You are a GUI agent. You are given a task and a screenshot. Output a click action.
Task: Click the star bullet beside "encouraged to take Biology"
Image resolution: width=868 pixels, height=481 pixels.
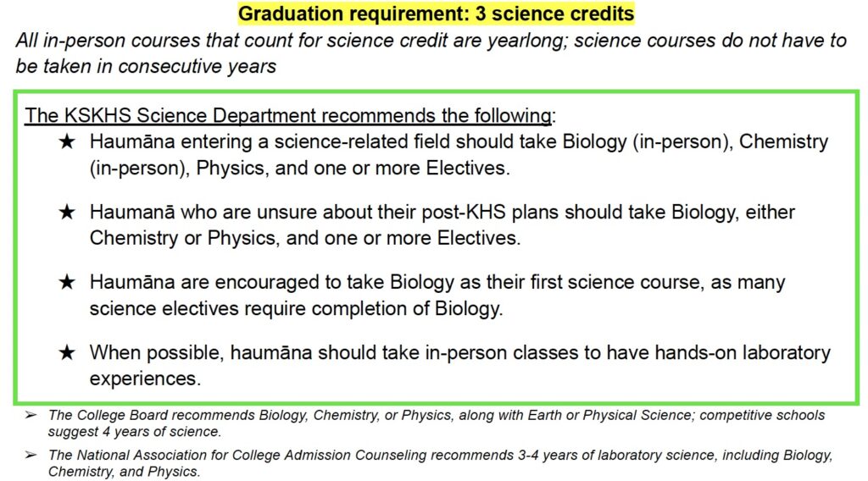[x=68, y=283]
